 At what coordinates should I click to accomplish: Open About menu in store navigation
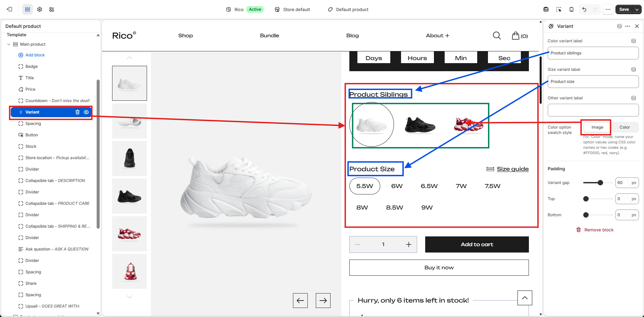tap(437, 36)
